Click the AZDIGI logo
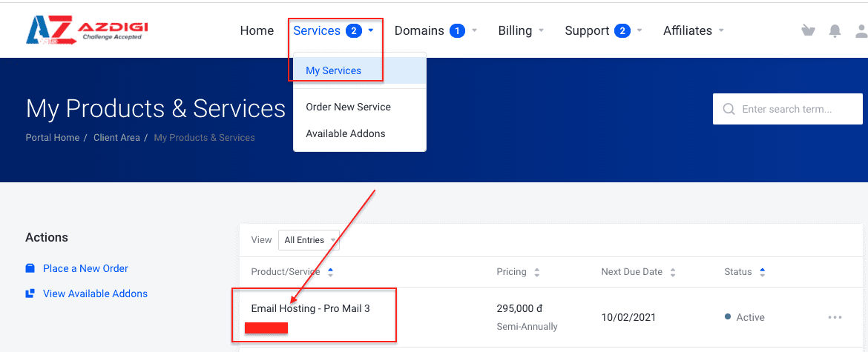Viewport: 868px width, 352px height. (87, 30)
